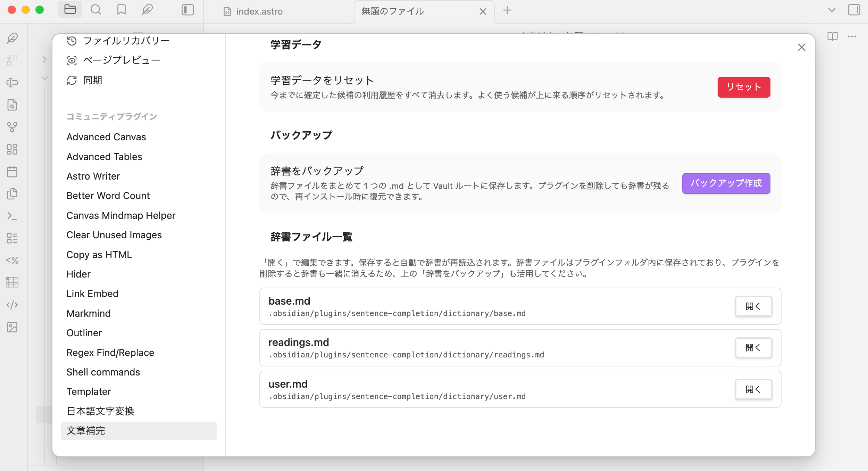
Task: Click the readings.md file name
Action: pyautogui.click(x=299, y=342)
